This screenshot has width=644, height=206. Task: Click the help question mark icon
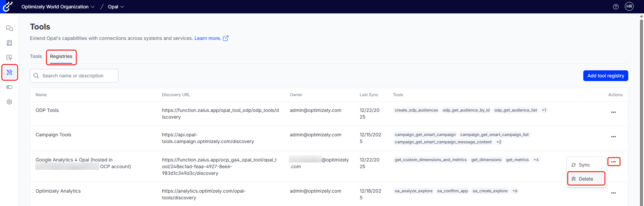(x=615, y=7)
